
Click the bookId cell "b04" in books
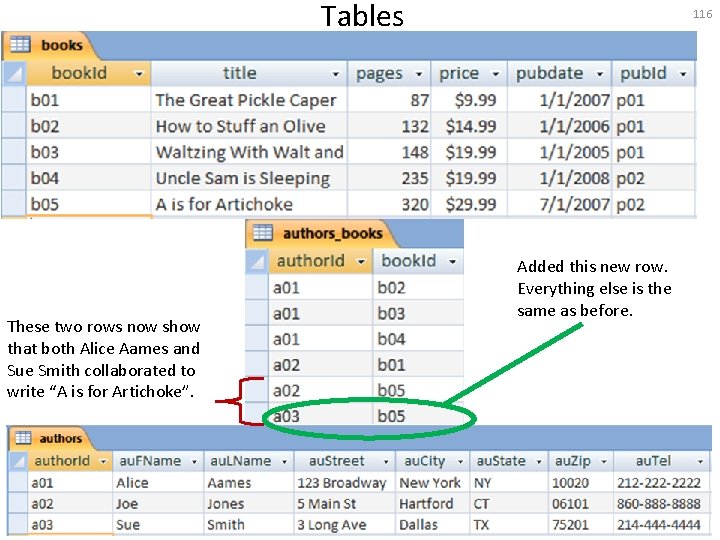89,178
